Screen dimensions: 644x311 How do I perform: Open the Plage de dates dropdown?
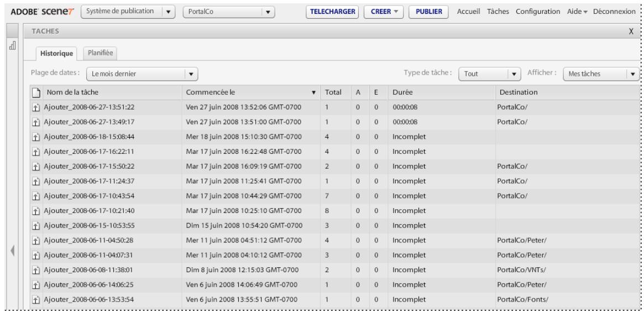pyautogui.click(x=191, y=73)
